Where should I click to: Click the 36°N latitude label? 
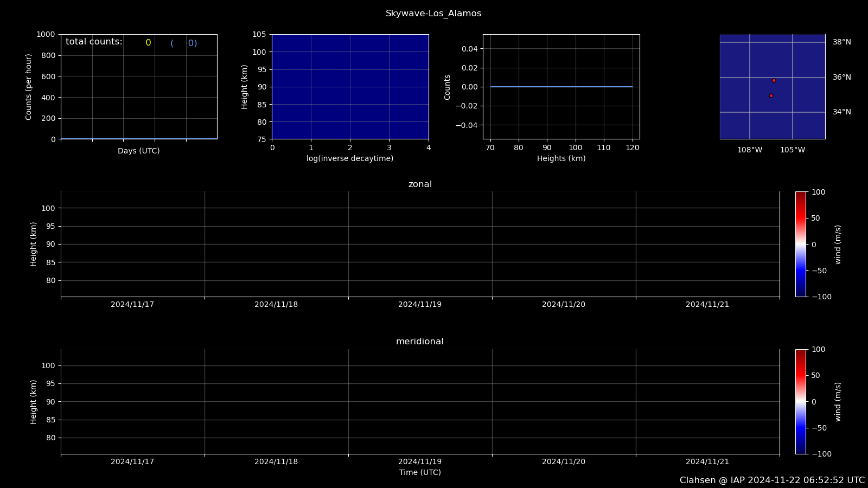click(x=842, y=78)
